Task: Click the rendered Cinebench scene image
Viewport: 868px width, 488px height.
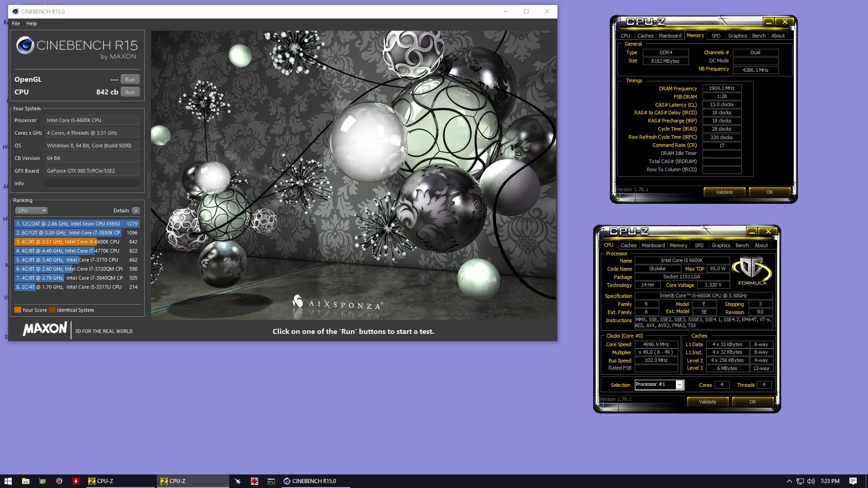Action: 354,175
